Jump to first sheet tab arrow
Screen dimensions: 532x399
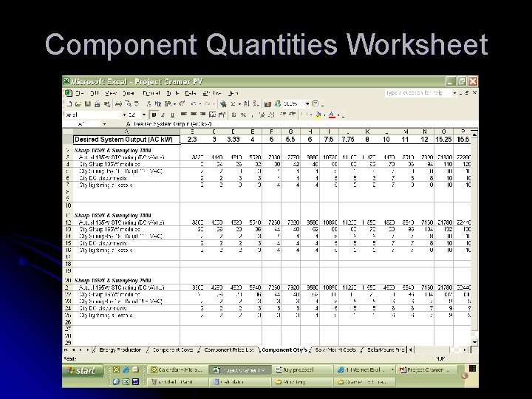tap(66, 349)
